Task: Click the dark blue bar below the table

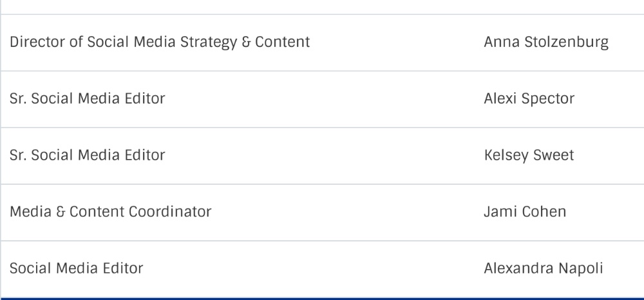Action: pos(322,298)
